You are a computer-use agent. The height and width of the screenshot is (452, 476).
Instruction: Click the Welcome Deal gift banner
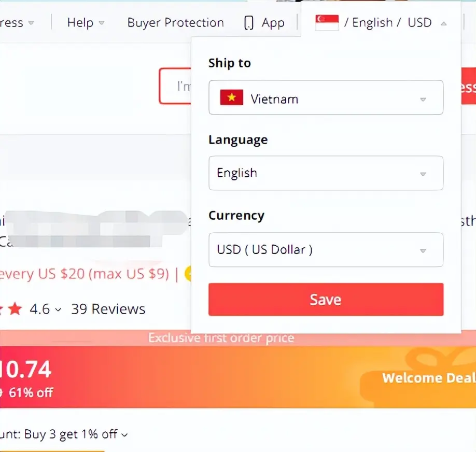pos(419,378)
